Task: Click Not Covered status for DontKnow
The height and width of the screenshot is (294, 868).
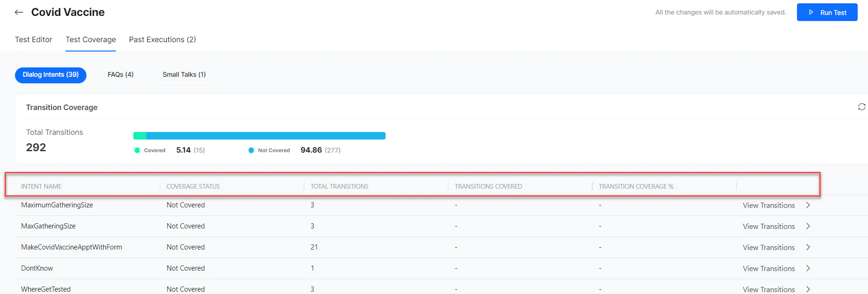Action: 186,268
